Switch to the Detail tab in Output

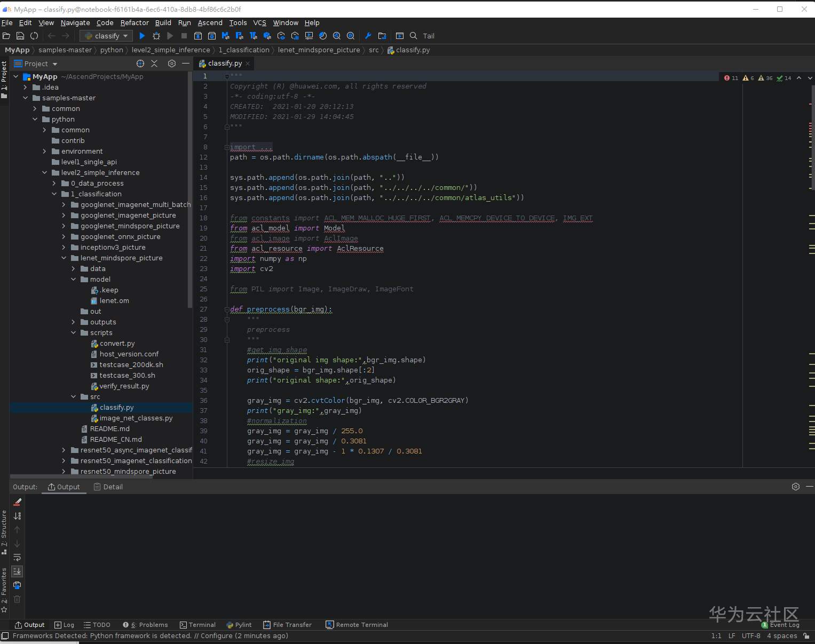click(108, 487)
